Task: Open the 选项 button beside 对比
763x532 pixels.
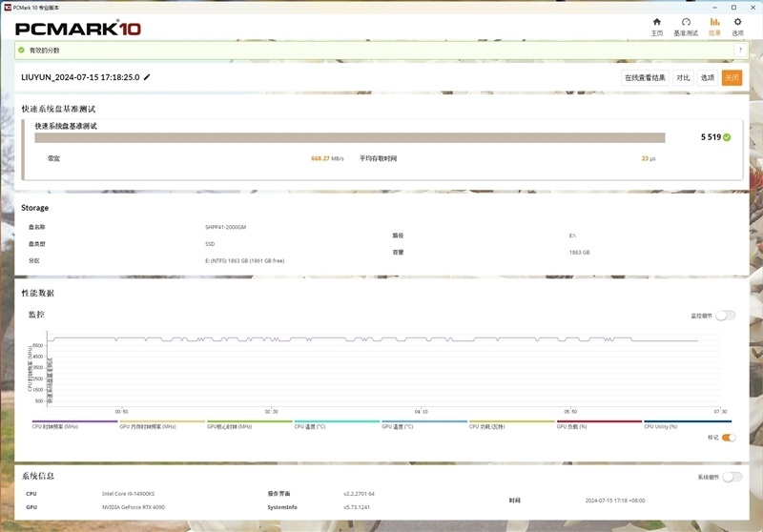Action: click(708, 78)
